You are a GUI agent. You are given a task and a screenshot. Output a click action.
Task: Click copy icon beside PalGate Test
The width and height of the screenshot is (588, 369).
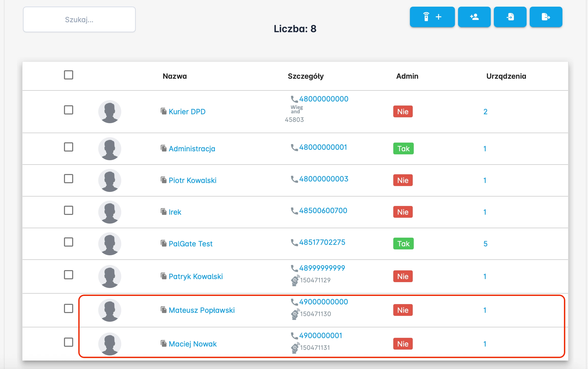click(164, 243)
